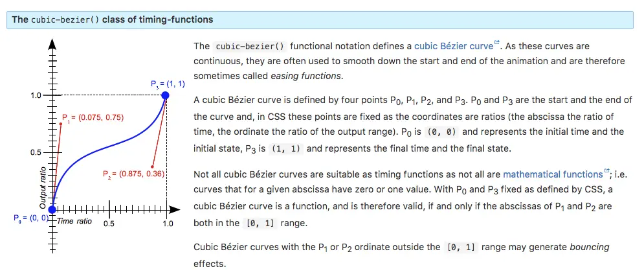Open the mathematical functions link
Image resolution: width=644 pixels, height=278 pixels.
pos(553,174)
